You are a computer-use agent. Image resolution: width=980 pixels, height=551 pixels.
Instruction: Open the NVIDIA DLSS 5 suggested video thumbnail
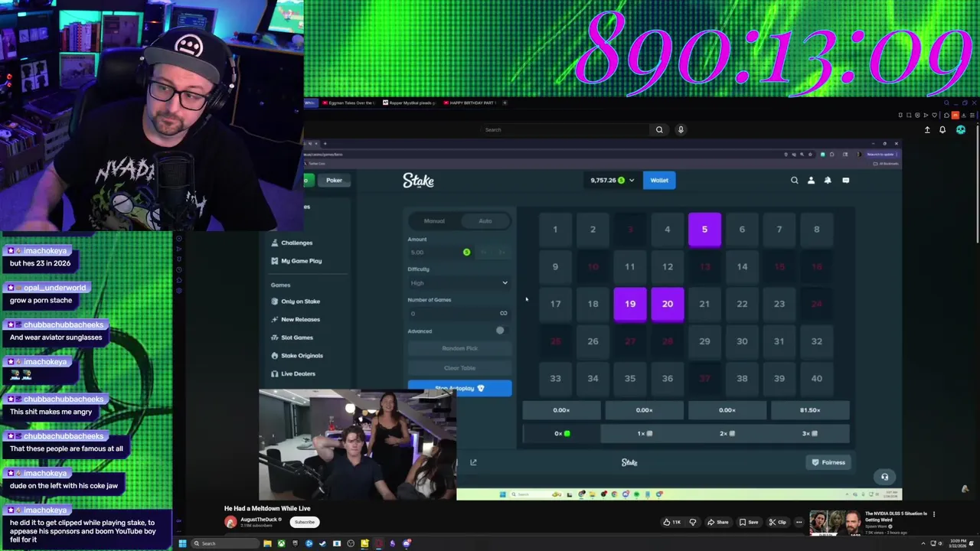pos(835,523)
